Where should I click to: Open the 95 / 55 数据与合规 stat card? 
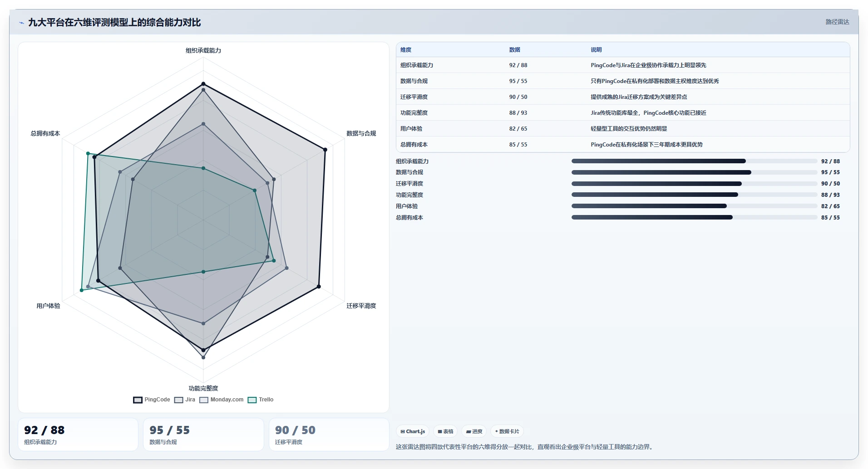(x=203, y=435)
